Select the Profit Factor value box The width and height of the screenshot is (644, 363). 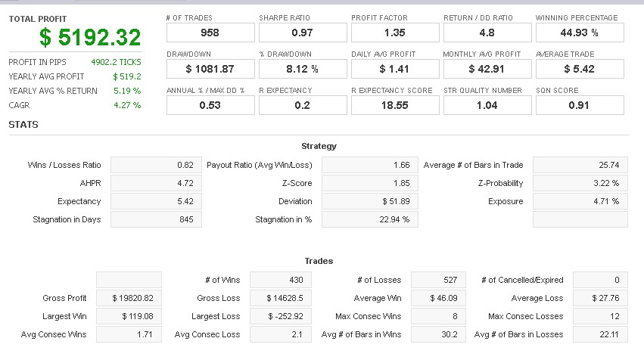click(x=394, y=33)
